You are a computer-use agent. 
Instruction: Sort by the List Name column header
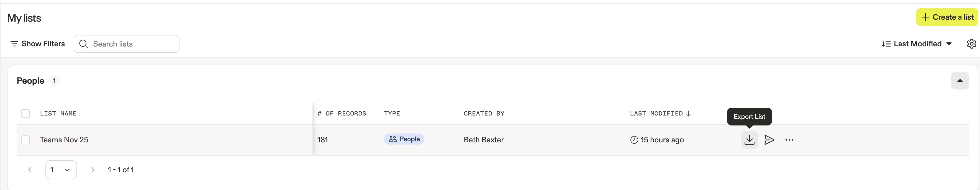point(58,114)
